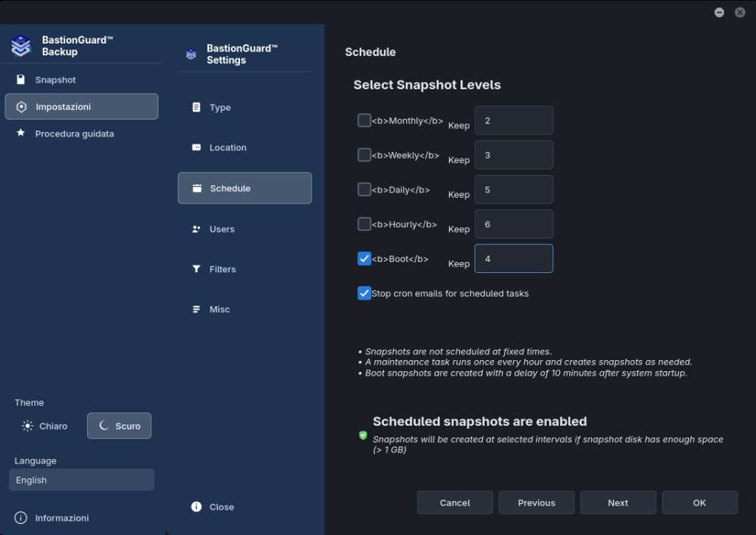
Task: Switch to the Type settings tab
Action: pos(245,108)
